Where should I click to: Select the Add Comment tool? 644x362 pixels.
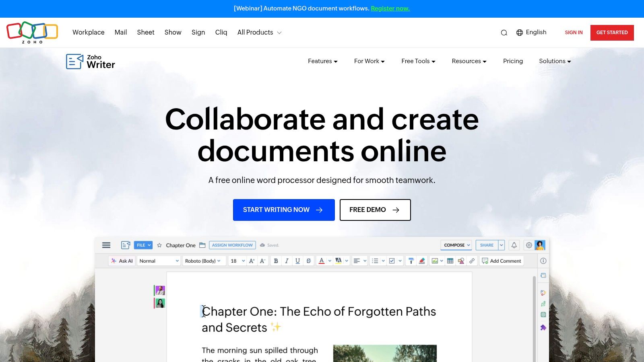coord(502,261)
